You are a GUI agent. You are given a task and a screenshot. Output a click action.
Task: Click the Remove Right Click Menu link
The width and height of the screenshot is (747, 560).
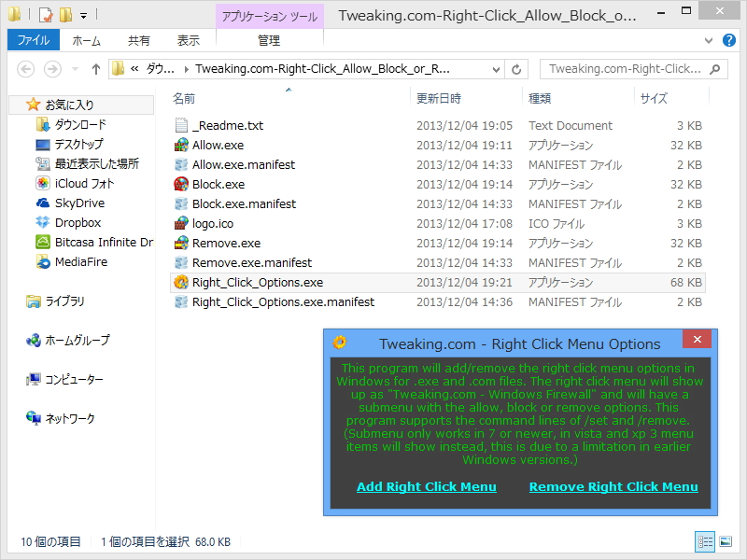(613, 486)
